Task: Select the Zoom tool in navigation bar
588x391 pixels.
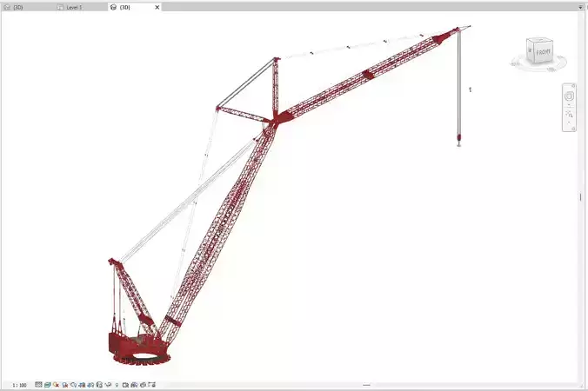Action: [569, 114]
